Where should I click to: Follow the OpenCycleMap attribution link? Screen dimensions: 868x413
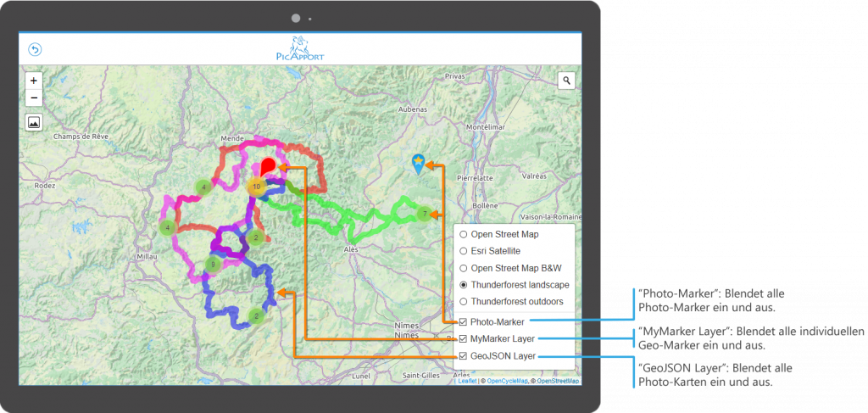[x=508, y=382]
